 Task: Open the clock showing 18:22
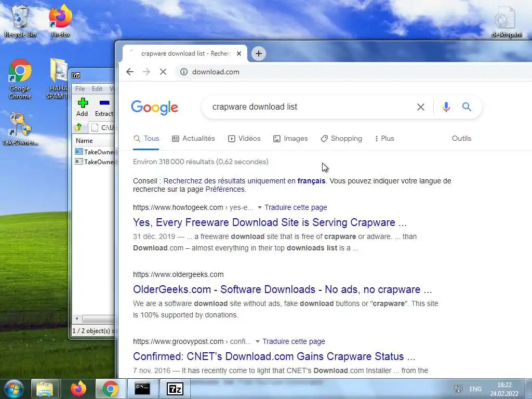[504, 389]
